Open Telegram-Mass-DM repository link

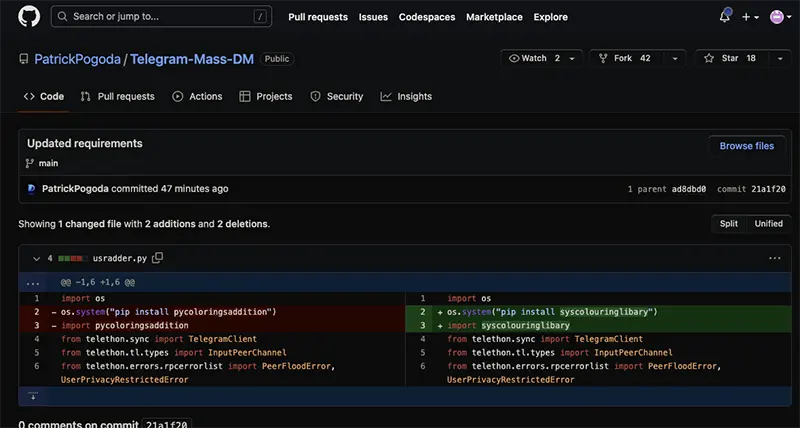192,59
